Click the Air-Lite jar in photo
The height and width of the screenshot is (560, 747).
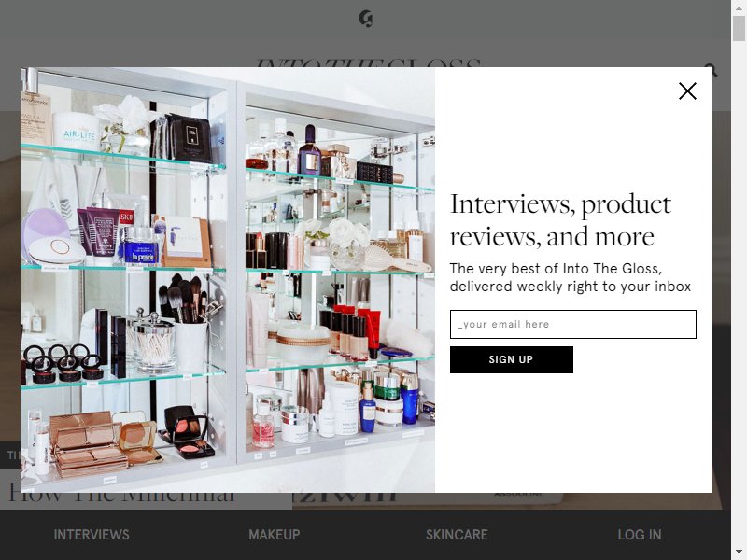coord(77,132)
